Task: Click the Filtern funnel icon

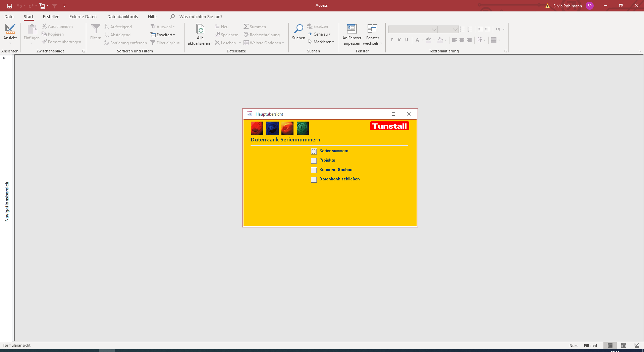Action: coord(96,29)
